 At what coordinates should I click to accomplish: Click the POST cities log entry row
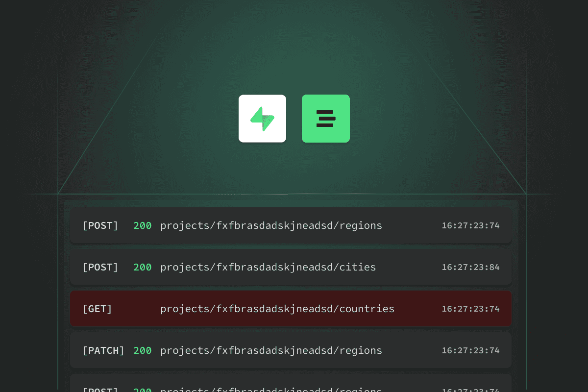(291, 267)
